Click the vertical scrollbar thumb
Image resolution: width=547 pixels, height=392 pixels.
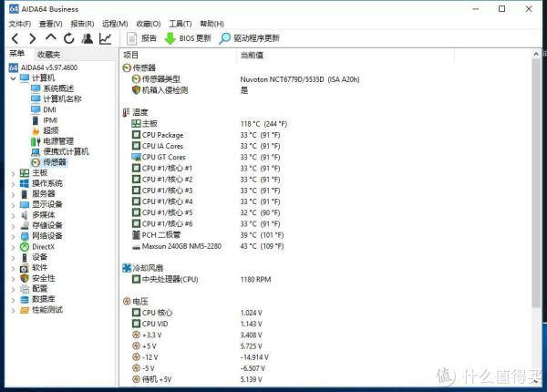pos(536,183)
